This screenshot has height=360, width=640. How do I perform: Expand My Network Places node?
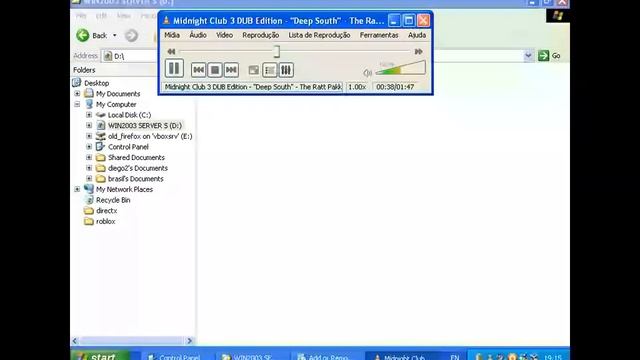pos(77,189)
